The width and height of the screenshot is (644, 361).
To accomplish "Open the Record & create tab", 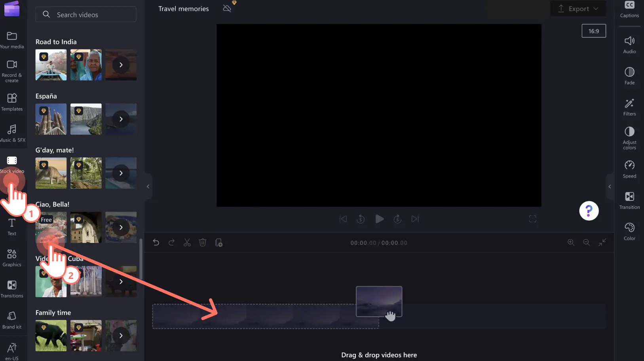I will (x=12, y=71).
